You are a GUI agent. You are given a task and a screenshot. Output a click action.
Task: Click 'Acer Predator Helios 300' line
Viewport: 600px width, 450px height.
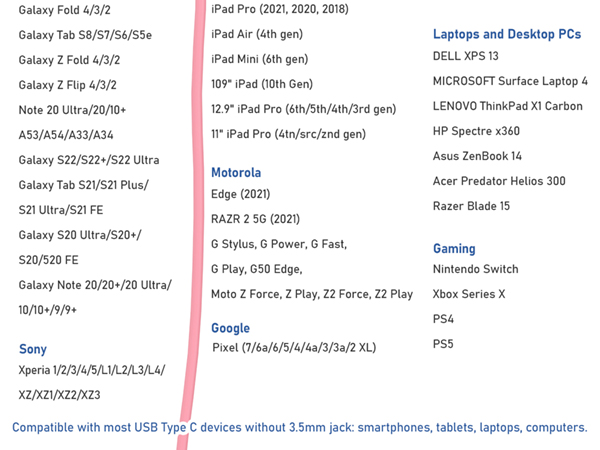[x=499, y=181]
